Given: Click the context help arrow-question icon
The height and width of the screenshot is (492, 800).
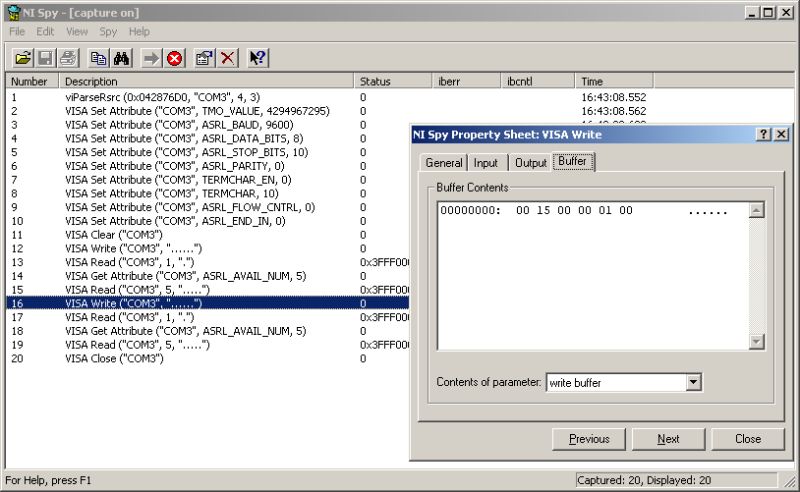Looking at the screenshot, I should point(258,58).
